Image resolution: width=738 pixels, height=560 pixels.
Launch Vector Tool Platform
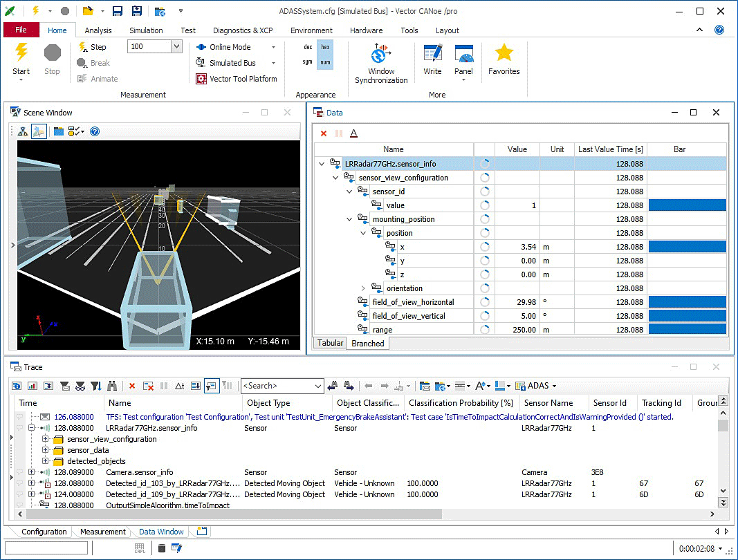[x=236, y=79]
